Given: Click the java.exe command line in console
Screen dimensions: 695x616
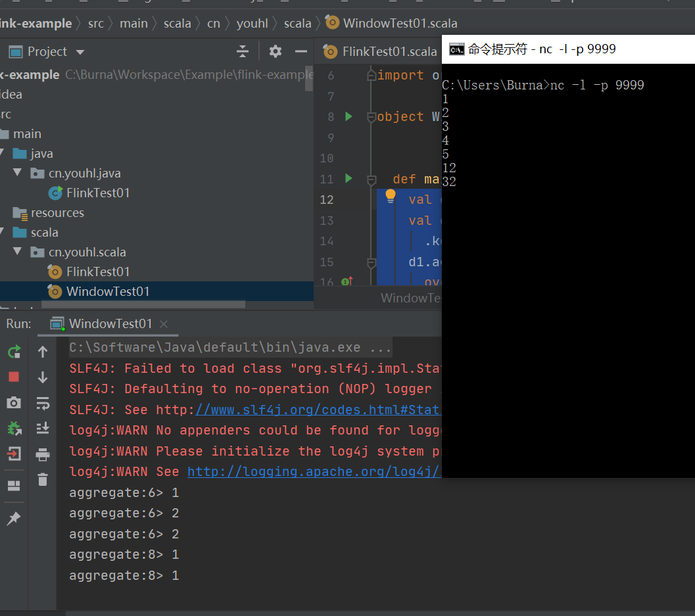Looking at the screenshot, I should [x=230, y=347].
